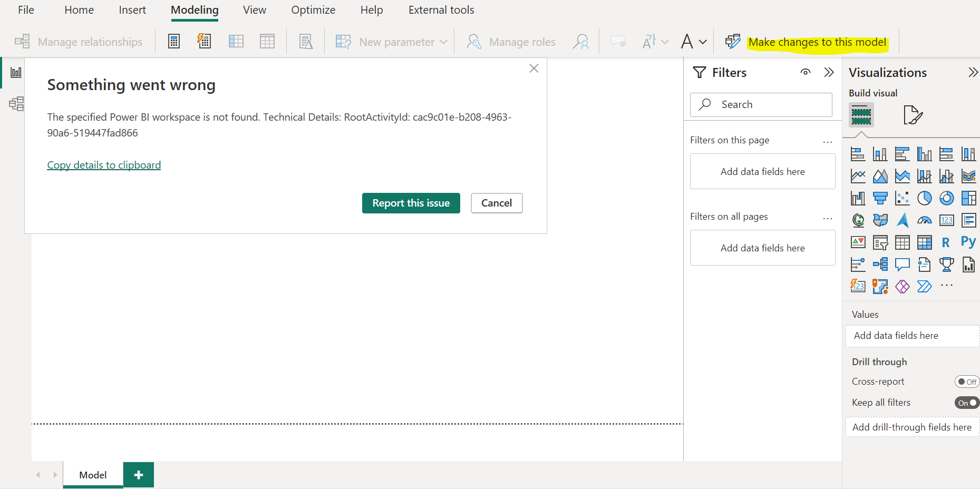
Task: Click Report this issue button
Action: (411, 203)
